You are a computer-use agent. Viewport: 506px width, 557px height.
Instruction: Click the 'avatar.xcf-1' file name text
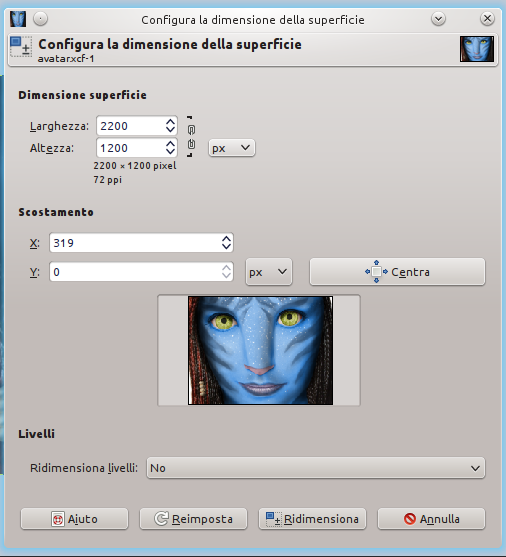(x=66, y=59)
